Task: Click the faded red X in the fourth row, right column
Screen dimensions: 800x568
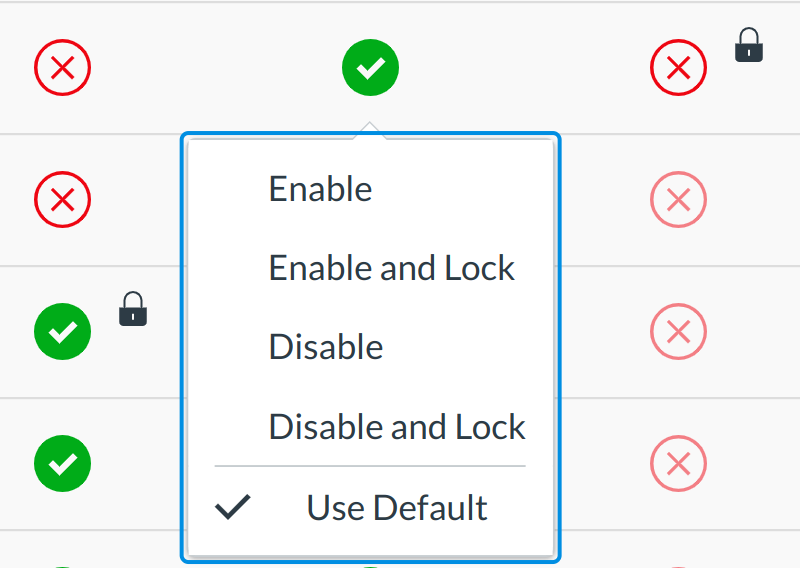Action: click(x=678, y=463)
